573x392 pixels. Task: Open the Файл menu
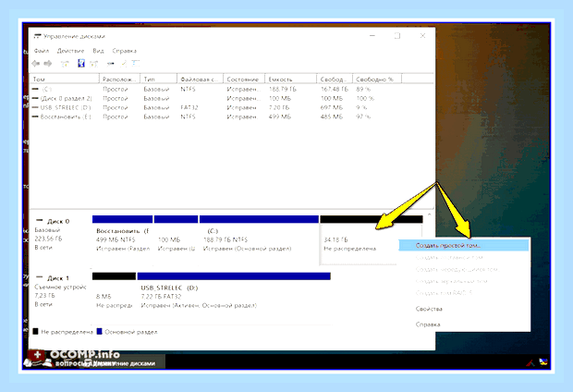click(x=42, y=51)
